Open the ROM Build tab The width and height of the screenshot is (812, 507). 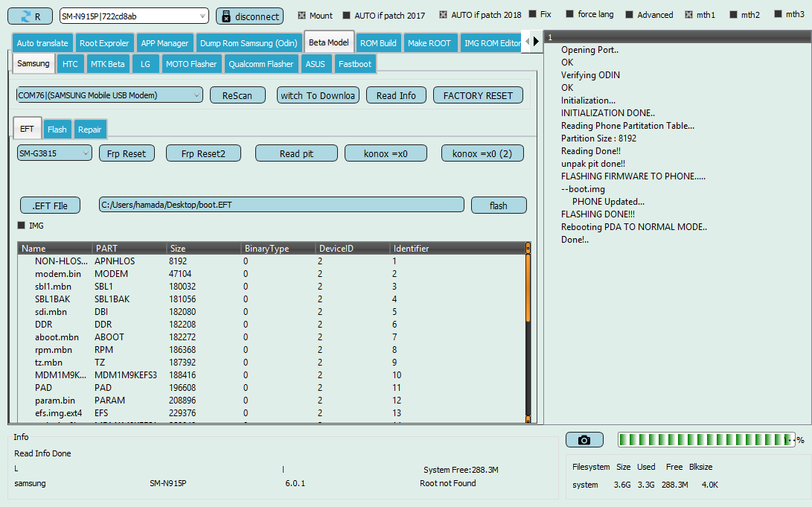[x=378, y=43]
